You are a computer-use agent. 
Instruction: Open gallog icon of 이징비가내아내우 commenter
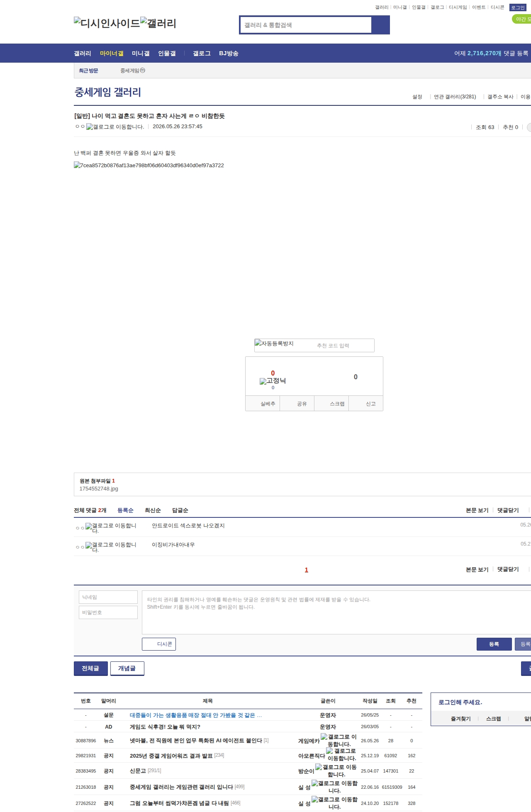111,547
